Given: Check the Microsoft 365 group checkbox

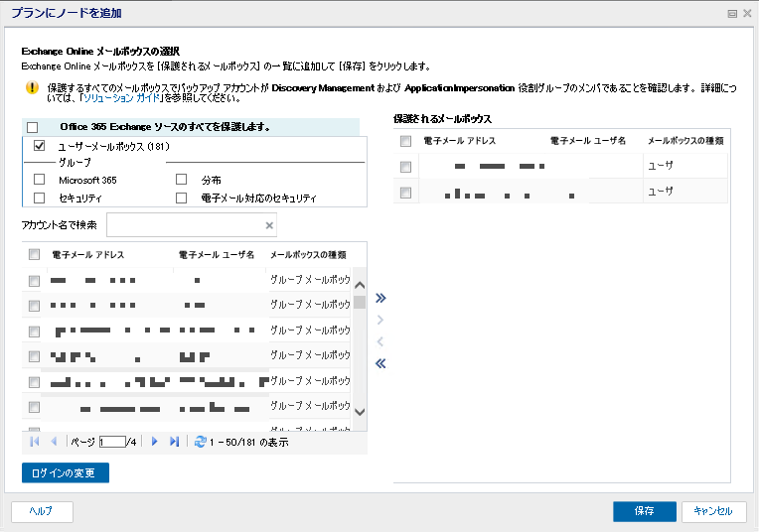Looking at the screenshot, I should 39,180.
